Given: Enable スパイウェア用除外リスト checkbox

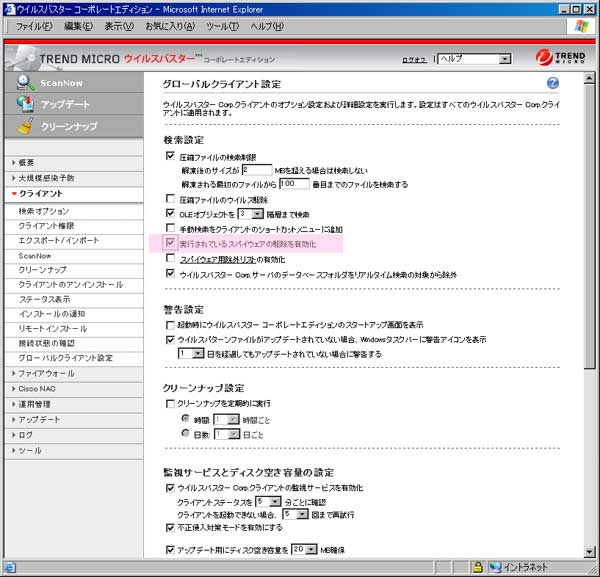Looking at the screenshot, I should [170, 258].
